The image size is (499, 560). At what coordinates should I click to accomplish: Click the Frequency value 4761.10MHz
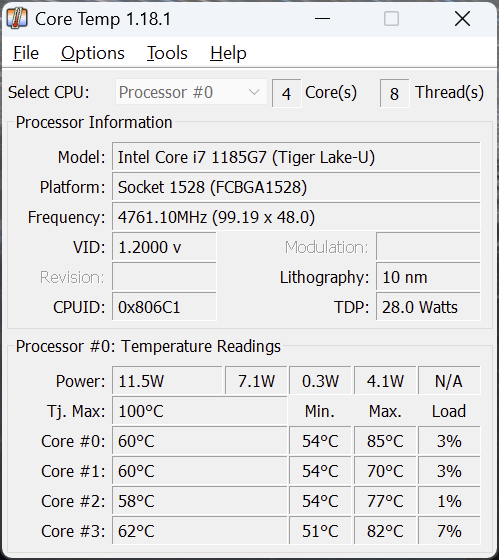tap(296, 217)
